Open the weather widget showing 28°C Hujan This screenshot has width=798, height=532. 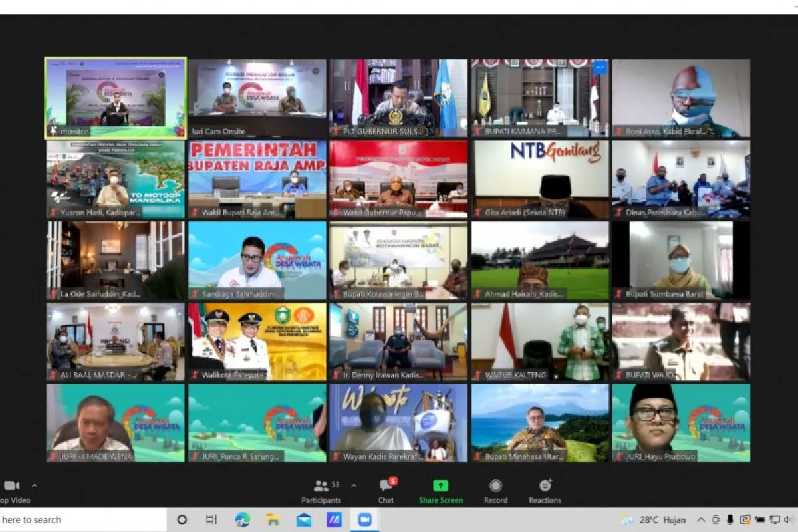(656, 520)
